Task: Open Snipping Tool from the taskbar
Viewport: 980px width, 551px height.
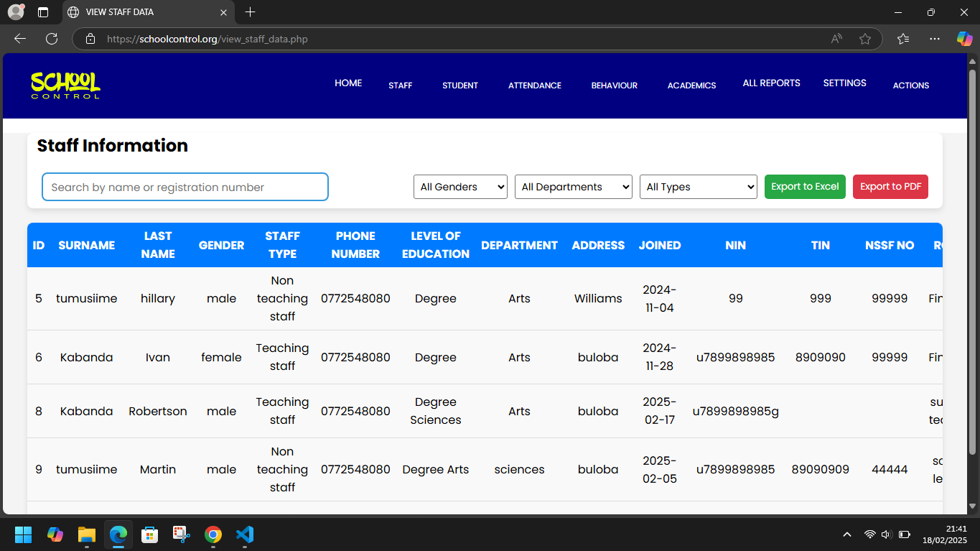Action: click(x=182, y=534)
